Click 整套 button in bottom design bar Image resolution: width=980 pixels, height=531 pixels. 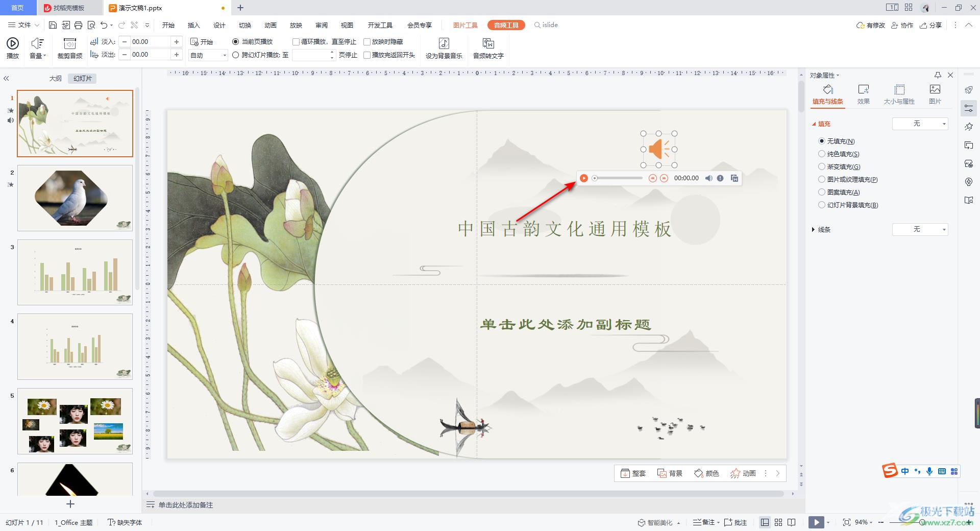(x=633, y=473)
